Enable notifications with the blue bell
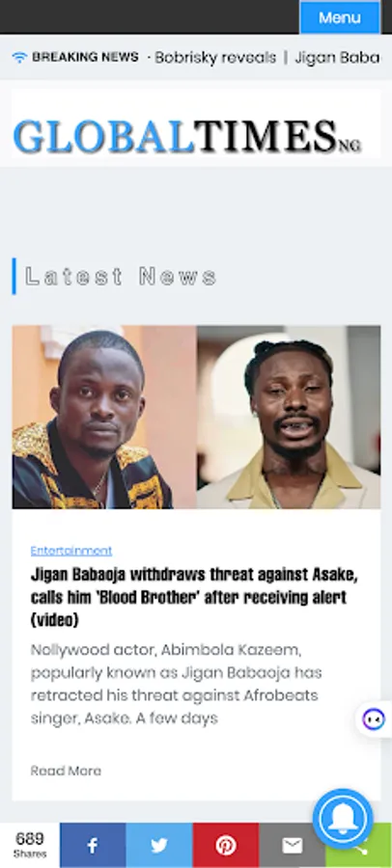The height and width of the screenshot is (868, 392). point(343,818)
